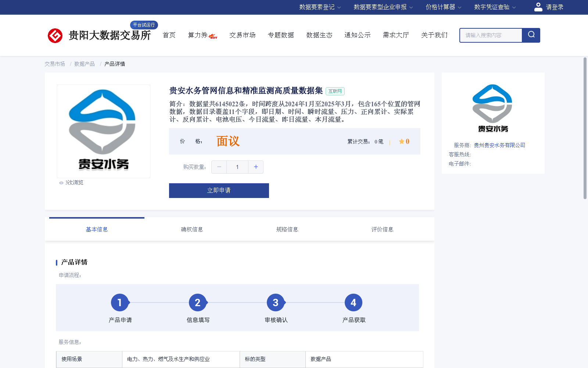Expand the 价格计算器 dropdown

coord(443,7)
